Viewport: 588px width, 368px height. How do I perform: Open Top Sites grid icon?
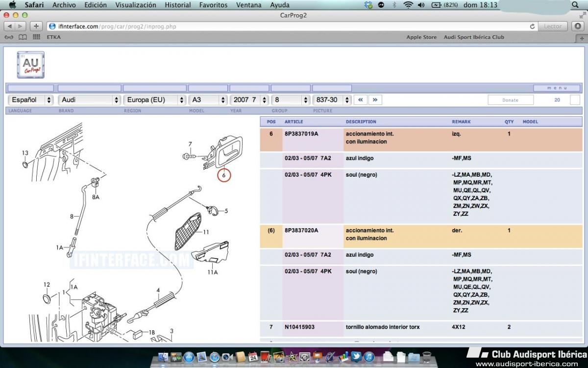coord(37,37)
